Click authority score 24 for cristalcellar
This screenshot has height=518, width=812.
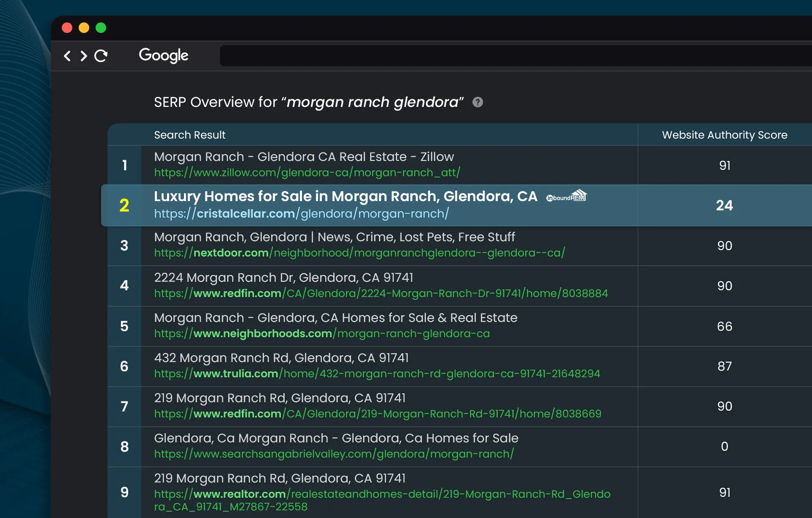point(724,205)
